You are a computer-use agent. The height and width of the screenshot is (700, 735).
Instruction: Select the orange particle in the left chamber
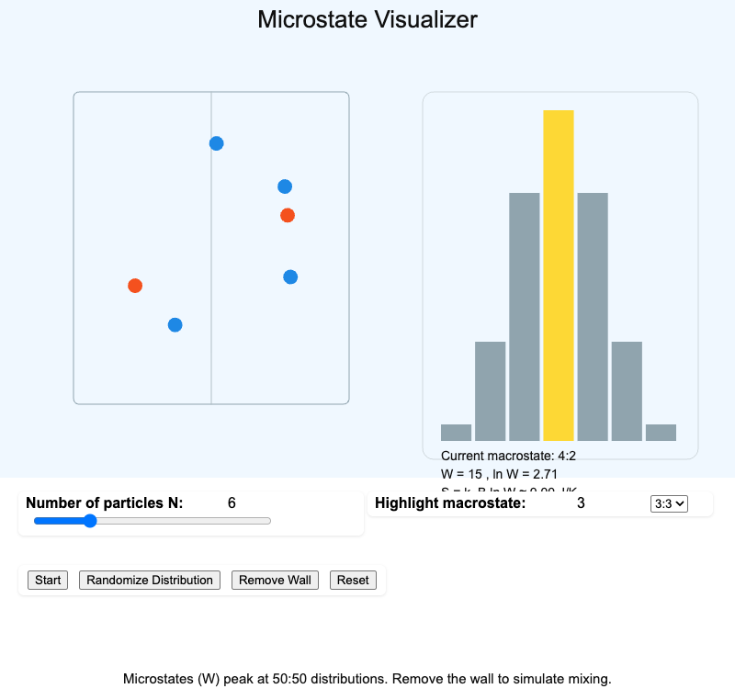point(135,286)
